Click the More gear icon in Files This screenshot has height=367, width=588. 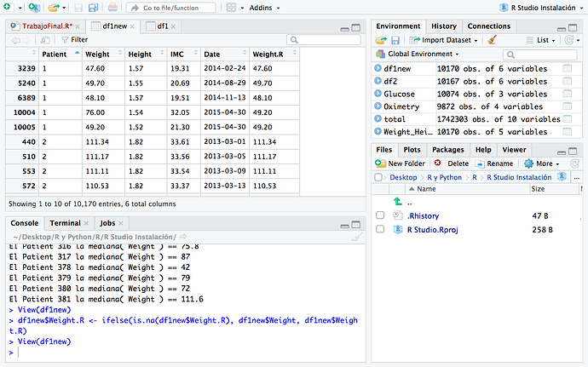pos(528,163)
